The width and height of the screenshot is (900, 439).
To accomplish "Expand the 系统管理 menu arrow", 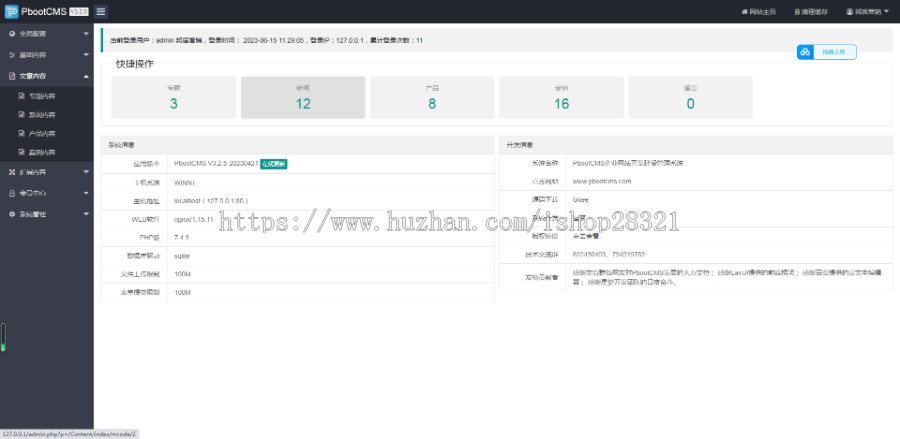I will 86,213.
